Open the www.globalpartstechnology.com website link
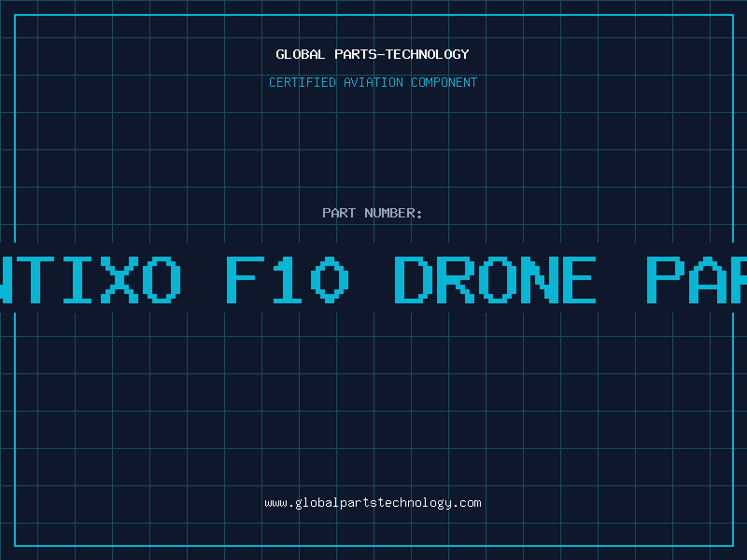Viewport: 747px width, 560px height. click(373, 503)
